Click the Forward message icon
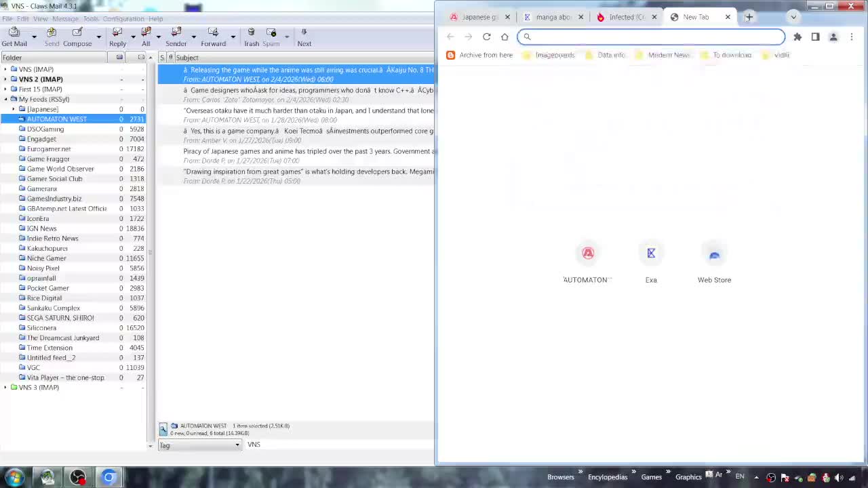The image size is (868, 488). point(213,33)
